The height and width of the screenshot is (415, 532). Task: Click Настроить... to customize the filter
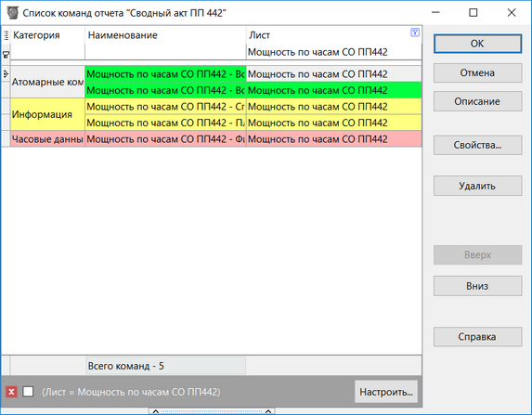click(386, 392)
